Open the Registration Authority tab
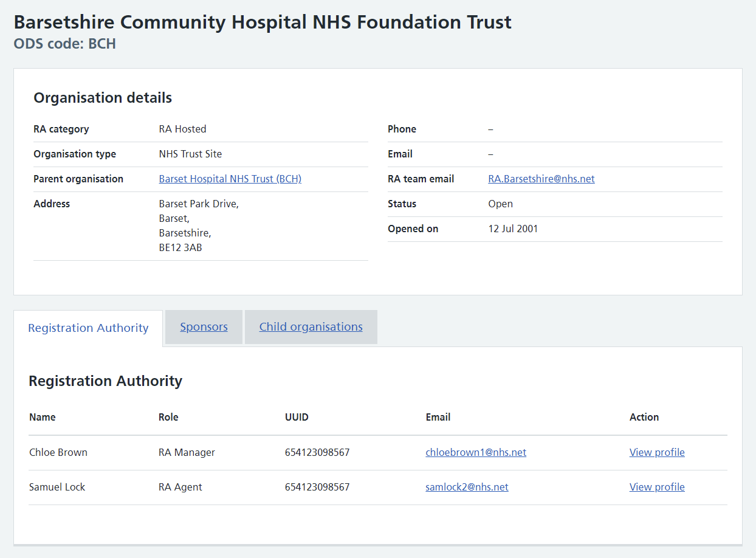 [x=88, y=328]
